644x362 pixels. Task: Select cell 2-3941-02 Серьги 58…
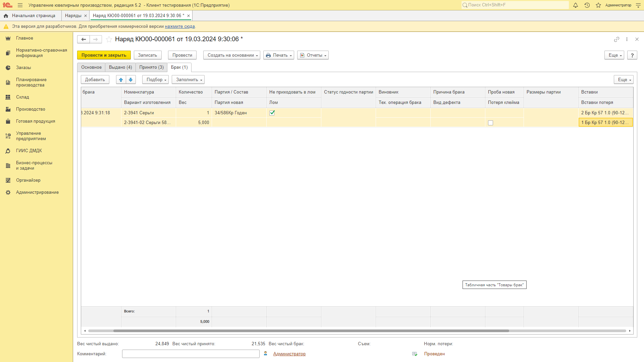click(x=149, y=123)
